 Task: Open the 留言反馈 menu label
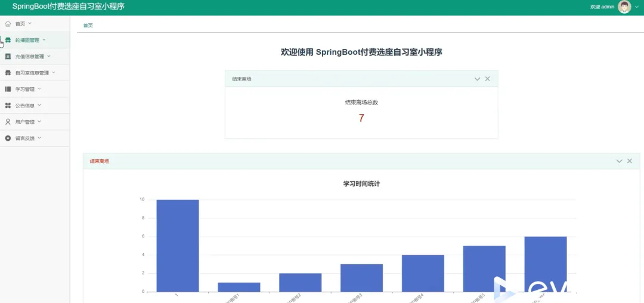point(25,138)
